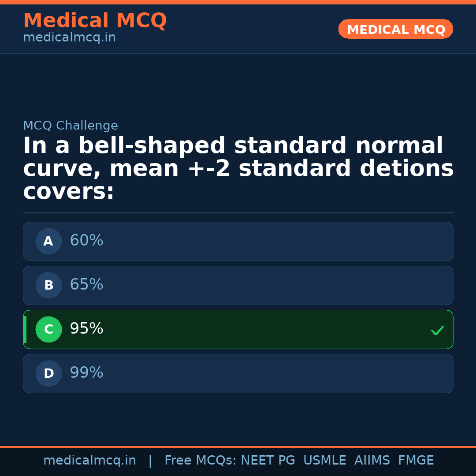Click the green checkmark icon
The width and height of the screenshot is (476, 476).
pos(437,330)
